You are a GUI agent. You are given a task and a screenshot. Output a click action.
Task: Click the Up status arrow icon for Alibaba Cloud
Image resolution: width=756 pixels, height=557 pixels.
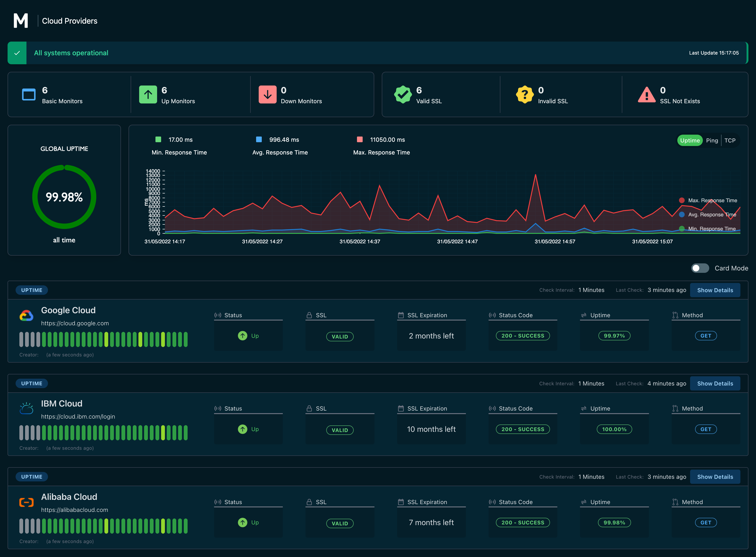242,523
